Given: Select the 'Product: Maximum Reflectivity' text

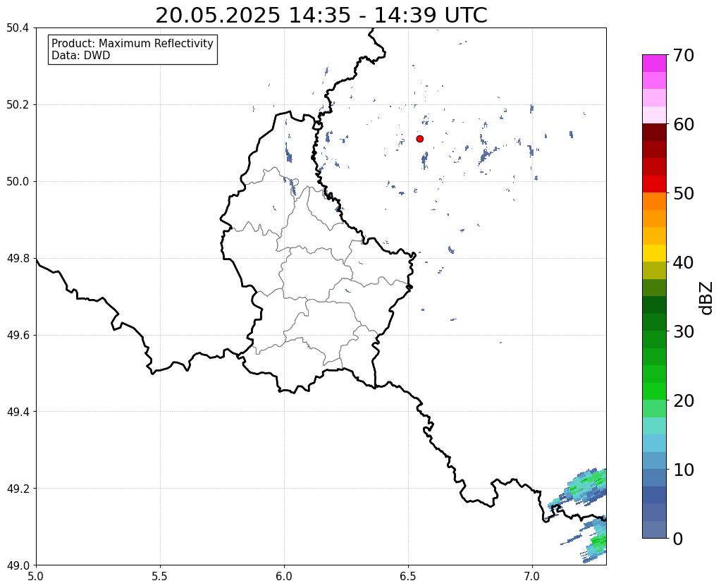Looking at the screenshot, I should click(x=133, y=43).
